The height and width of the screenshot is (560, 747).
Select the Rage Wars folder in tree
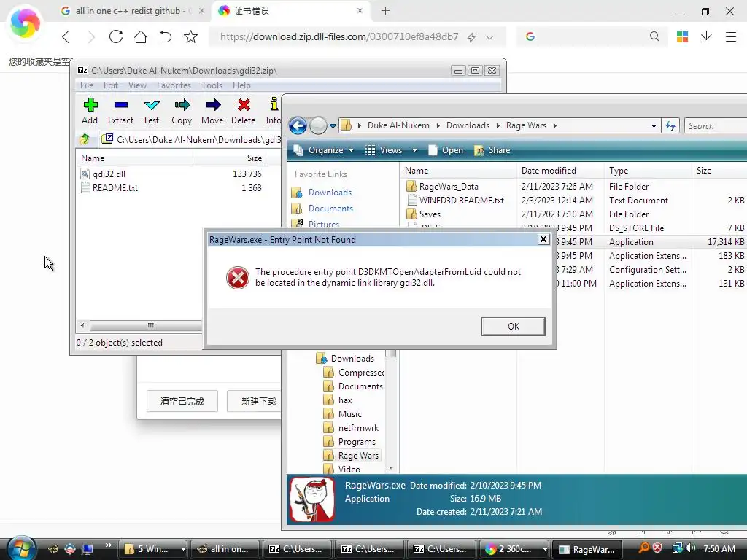(x=358, y=456)
